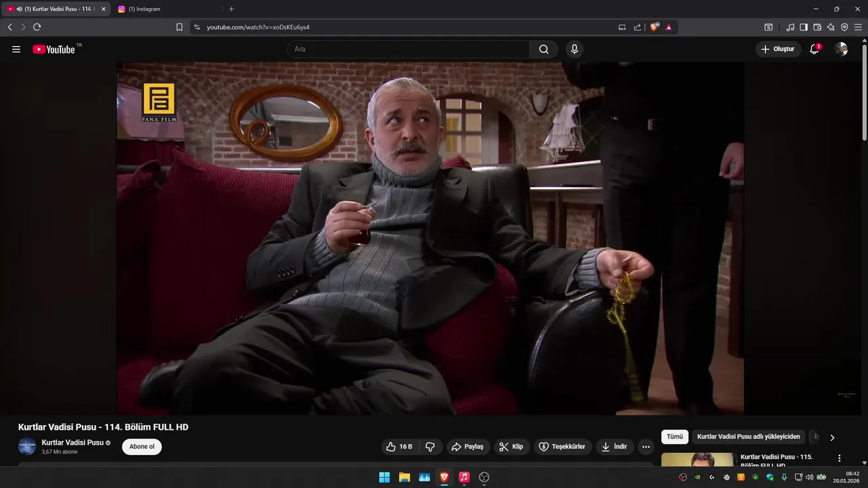Open Leo AI sparkle icon
Image resolution: width=868 pixels, height=488 pixels.
831,27
